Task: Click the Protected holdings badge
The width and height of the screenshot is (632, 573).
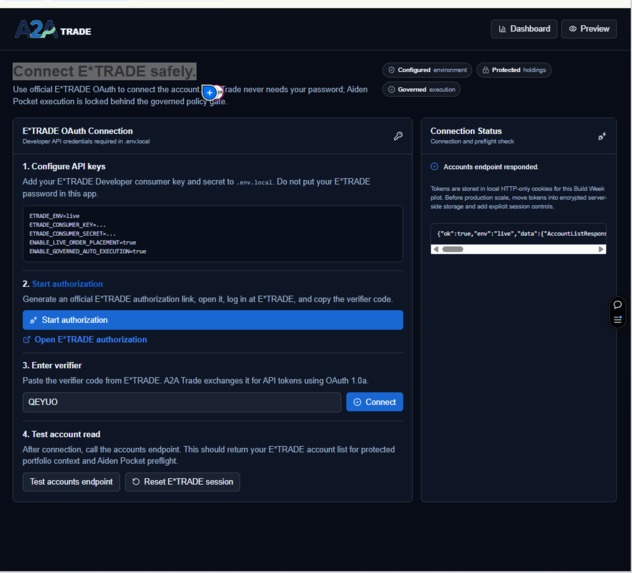Action: (x=514, y=70)
